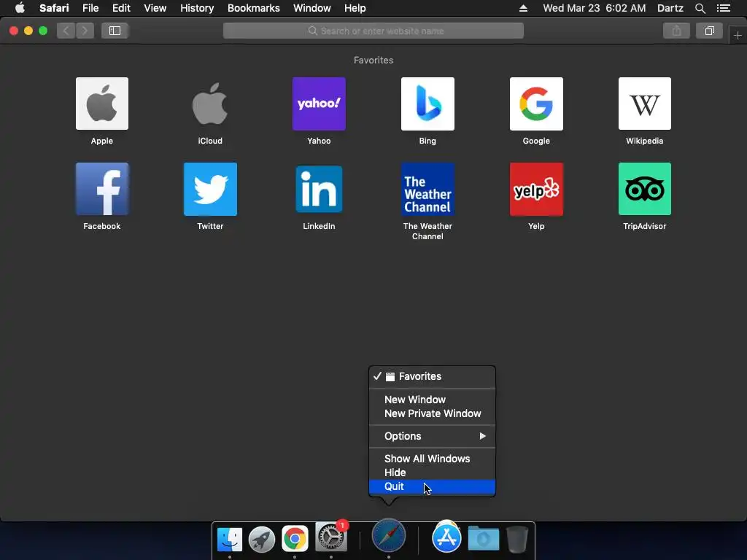Click the Dartz user name

(670, 8)
